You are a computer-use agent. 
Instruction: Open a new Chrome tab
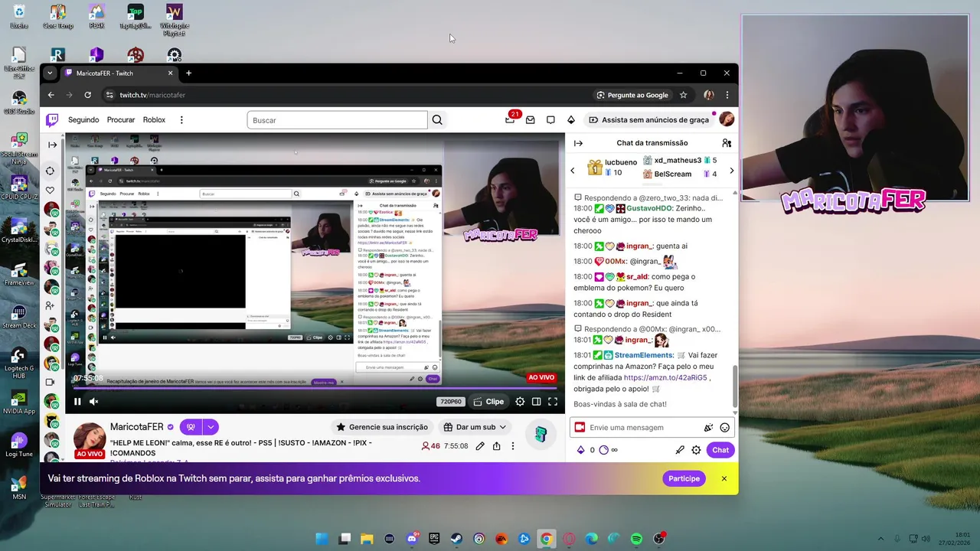188,73
